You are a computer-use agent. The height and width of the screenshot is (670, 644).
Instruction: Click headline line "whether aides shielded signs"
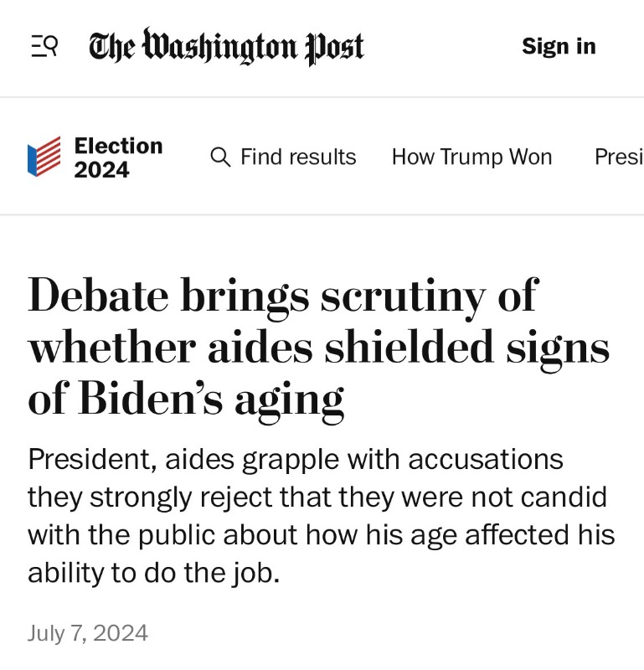319,348
